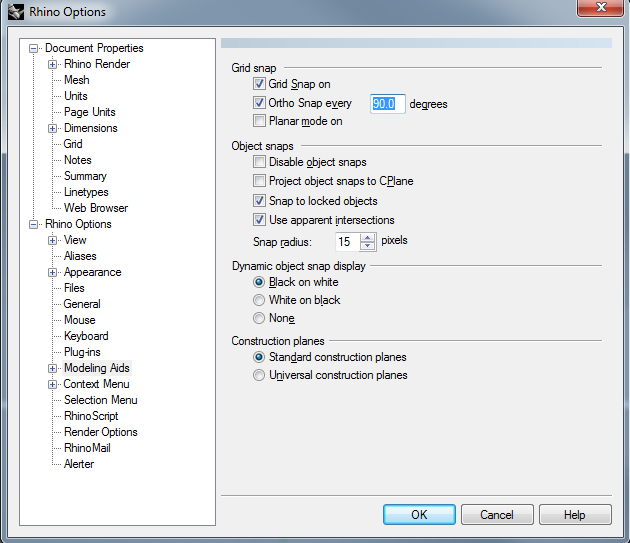The image size is (630, 543).
Task: Open the General options page
Action: pos(82,304)
